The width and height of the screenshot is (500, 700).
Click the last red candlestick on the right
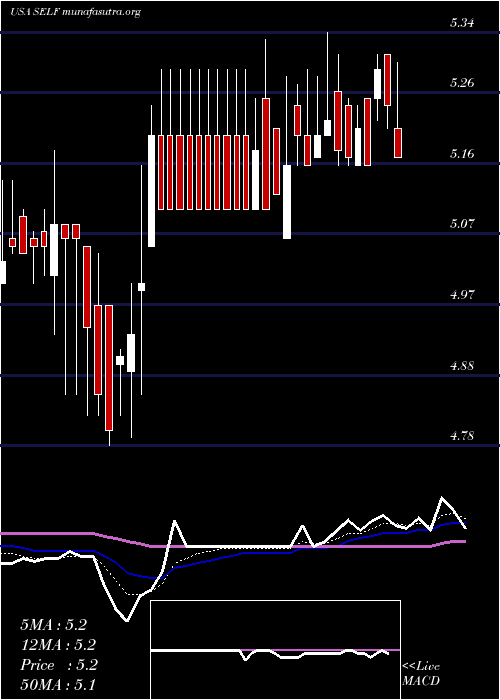[x=397, y=143]
